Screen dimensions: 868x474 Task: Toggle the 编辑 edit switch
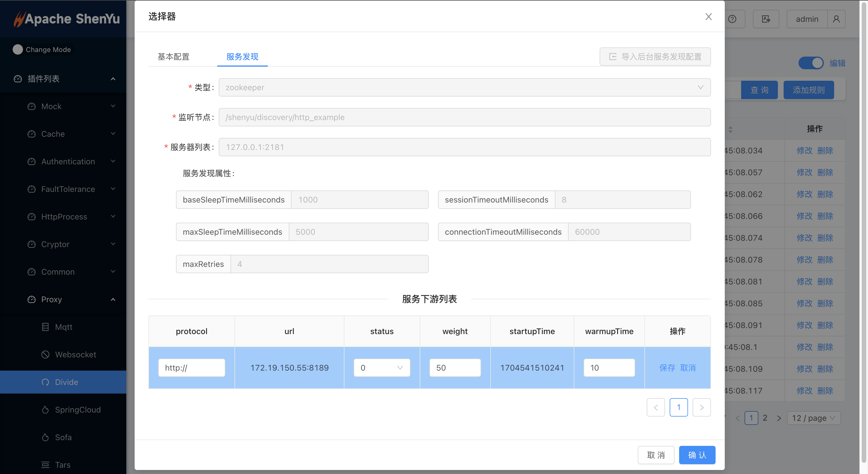click(x=811, y=63)
